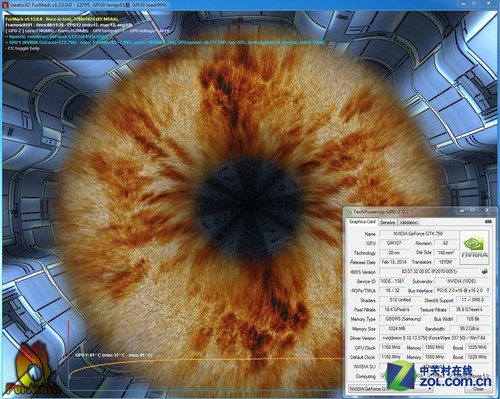Click the GPU-Z screenshot camera icon
Viewport: 500px width, 399px height.
pyautogui.click(x=488, y=222)
